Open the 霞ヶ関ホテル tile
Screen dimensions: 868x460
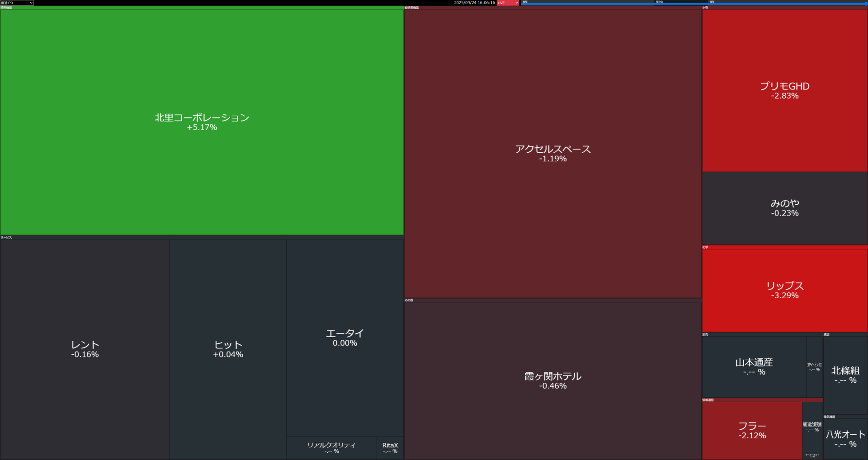pyautogui.click(x=552, y=380)
